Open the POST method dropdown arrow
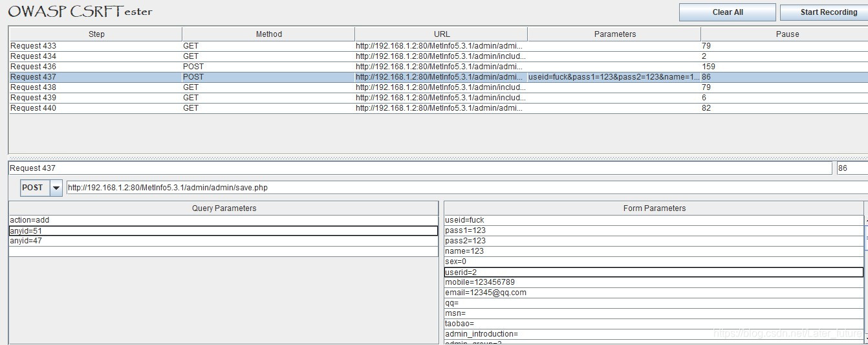 [x=56, y=188]
